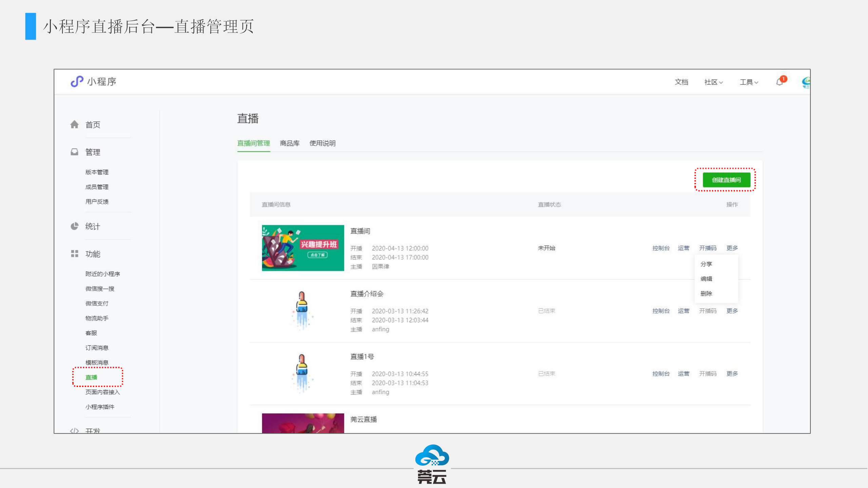Click the 直播1号 brush thumbnail
Screen dimensions: 868x488
[302, 373]
